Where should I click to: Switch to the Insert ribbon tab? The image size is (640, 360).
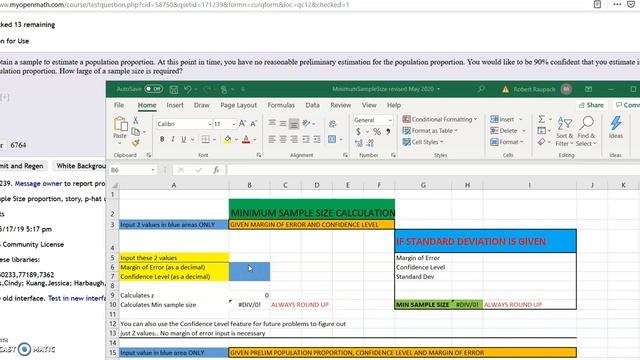[x=175, y=105]
